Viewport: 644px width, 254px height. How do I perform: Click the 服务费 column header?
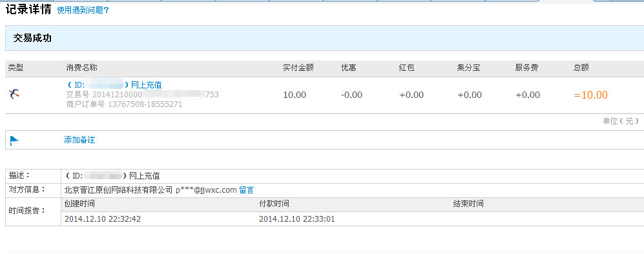[x=527, y=68]
